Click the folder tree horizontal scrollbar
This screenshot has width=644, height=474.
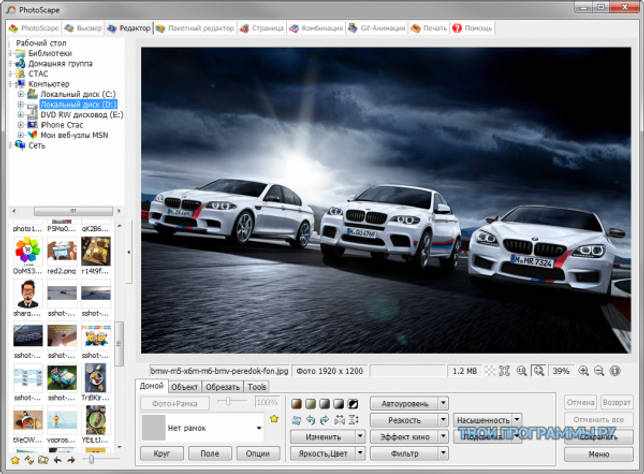point(73,211)
